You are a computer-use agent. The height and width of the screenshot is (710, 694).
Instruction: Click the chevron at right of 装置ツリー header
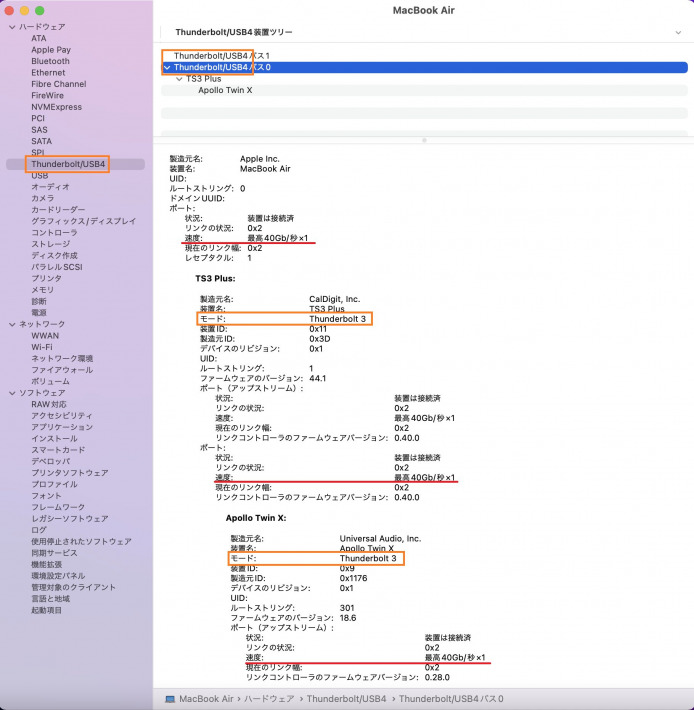click(x=678, y=32)
